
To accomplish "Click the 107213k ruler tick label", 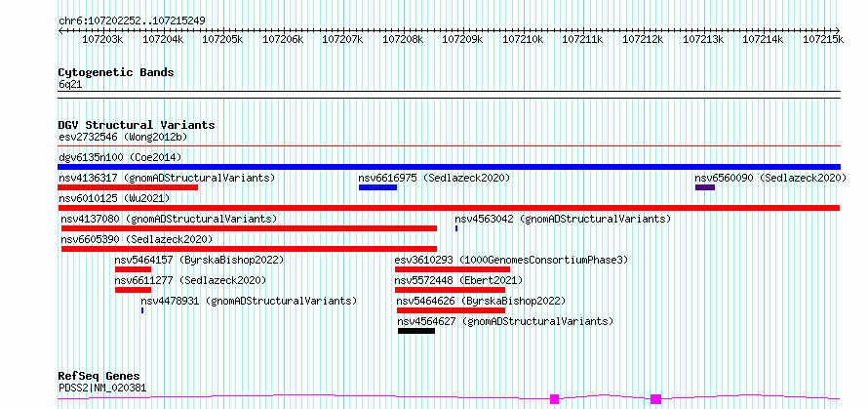I will coord(703,39).
